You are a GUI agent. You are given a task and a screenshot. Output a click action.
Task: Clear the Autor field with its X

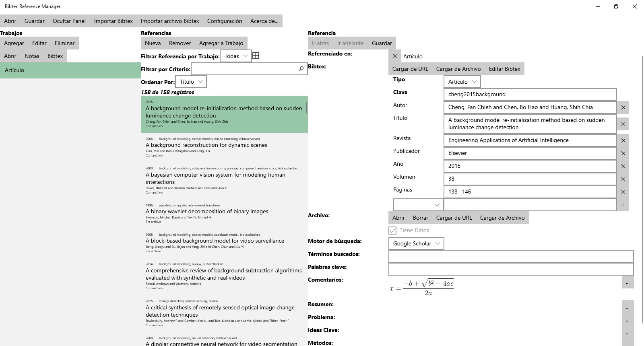point(623,107)
